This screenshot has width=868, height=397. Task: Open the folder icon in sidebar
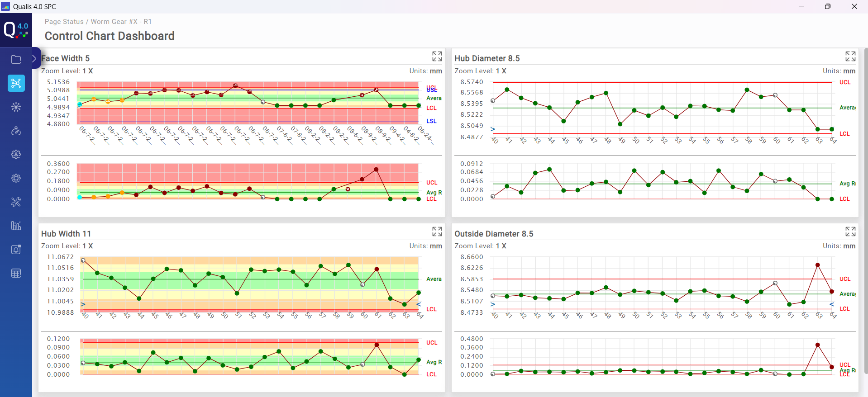pyautogui.click(x=16, y=59)
